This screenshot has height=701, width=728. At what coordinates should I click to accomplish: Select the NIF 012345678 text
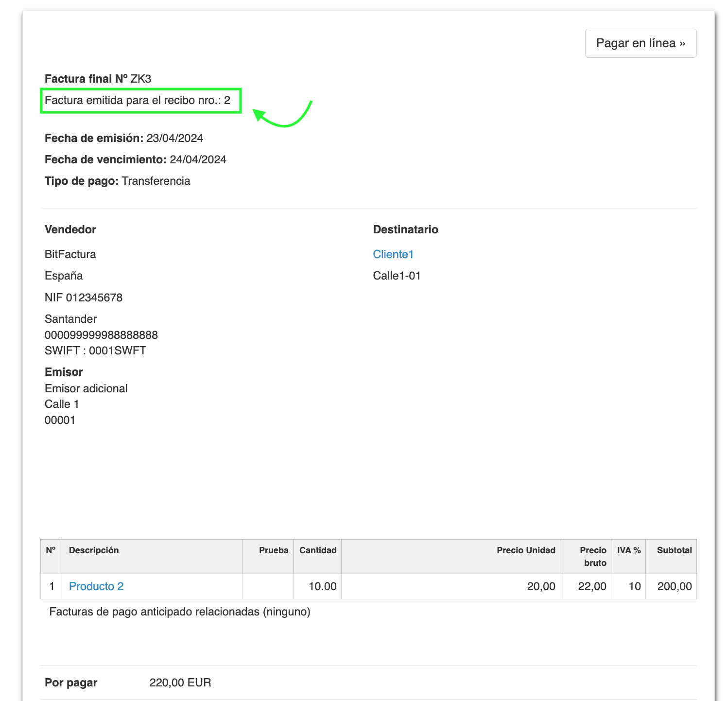pyautogui.click(x=84, y=298)
